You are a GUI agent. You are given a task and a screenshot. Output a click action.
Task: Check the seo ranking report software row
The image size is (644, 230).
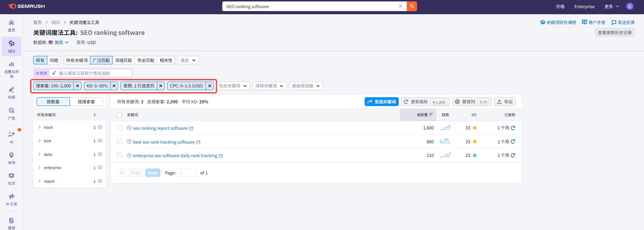119,128
